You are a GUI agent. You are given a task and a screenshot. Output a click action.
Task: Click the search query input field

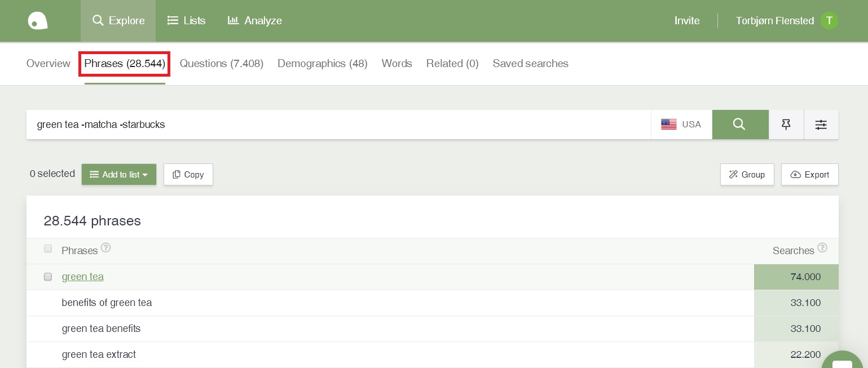click(338, 125)
